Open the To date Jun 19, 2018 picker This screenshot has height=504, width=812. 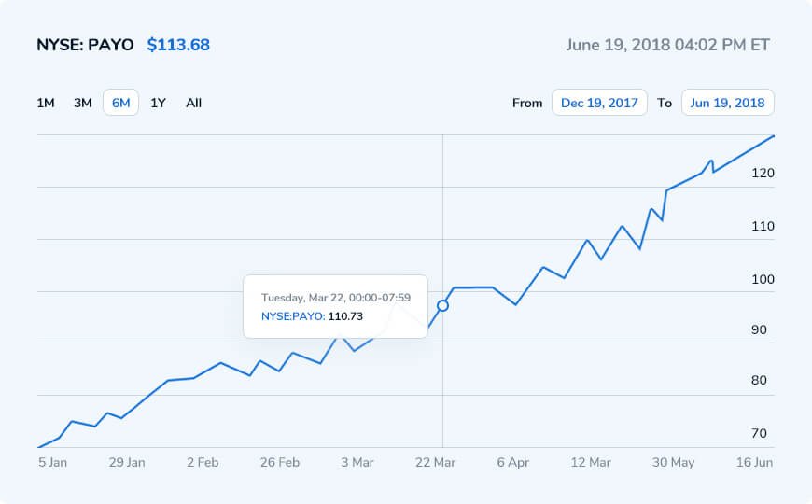point(727,103)
